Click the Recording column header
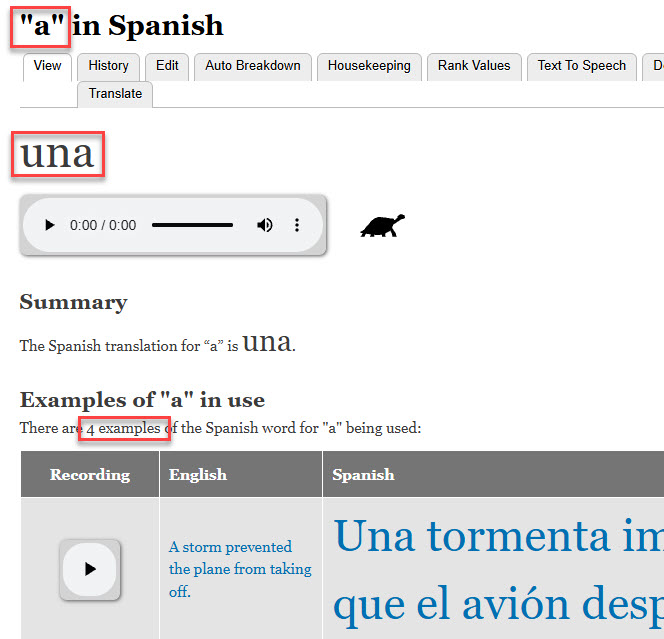 pyautogui.click(x=90, y=474)
